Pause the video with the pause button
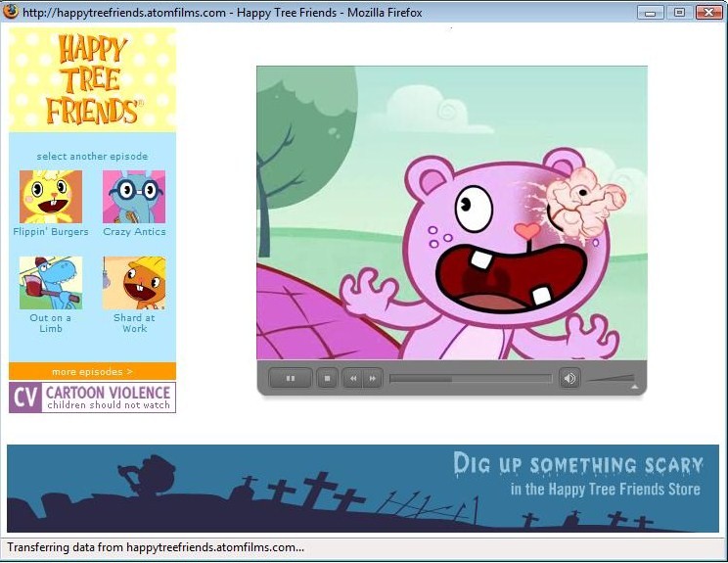The width and height of the screenshot is (728, 563). click(x=291, y=378)
